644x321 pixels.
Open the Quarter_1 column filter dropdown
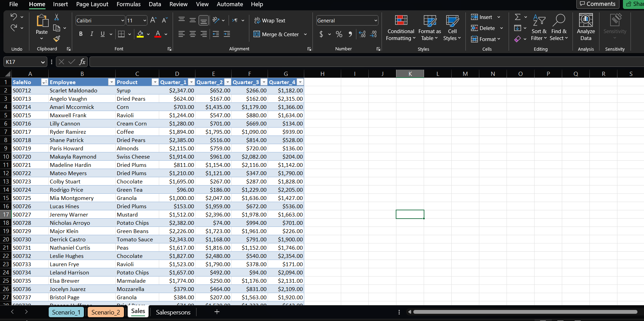point(191,82)
